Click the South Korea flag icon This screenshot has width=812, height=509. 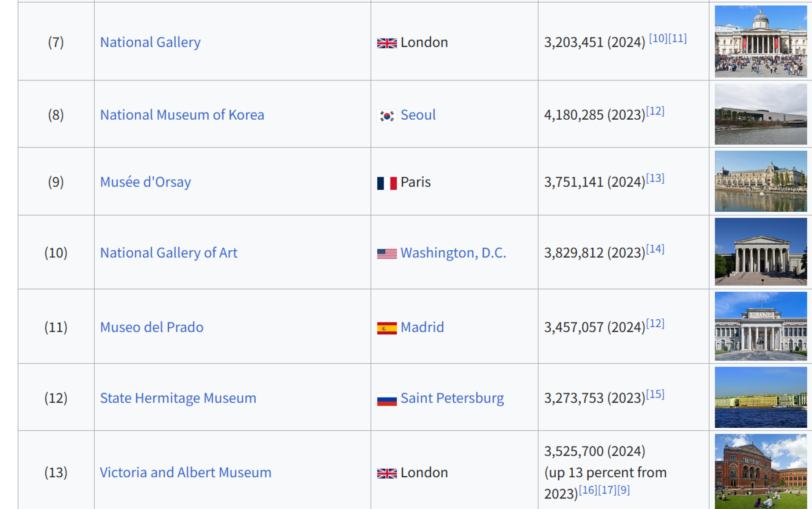pyautogui.click(x=387, y=116)
